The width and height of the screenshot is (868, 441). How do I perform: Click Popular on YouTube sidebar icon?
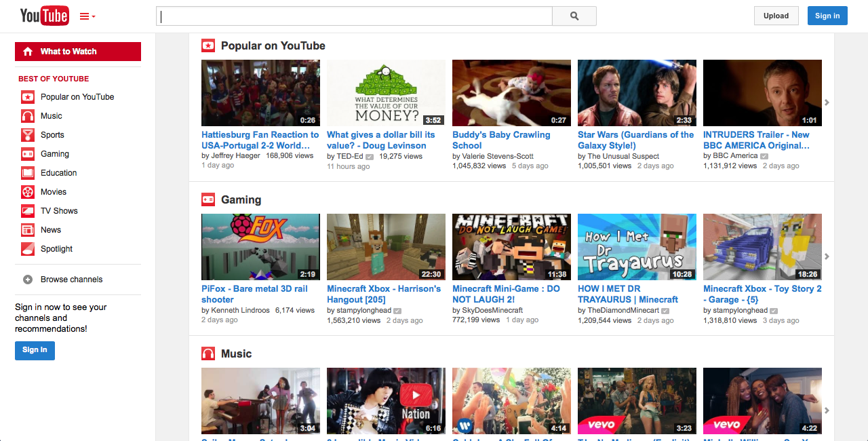pos(28,97)
